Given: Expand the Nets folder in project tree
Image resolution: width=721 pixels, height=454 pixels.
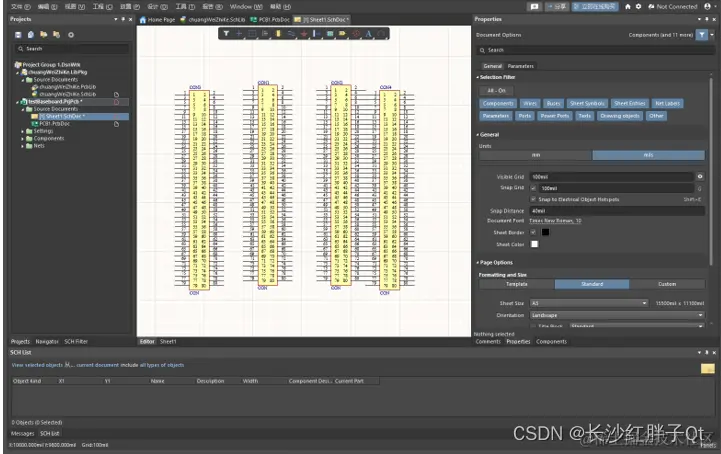Looking at the screenshot, I should pos(23,146).
